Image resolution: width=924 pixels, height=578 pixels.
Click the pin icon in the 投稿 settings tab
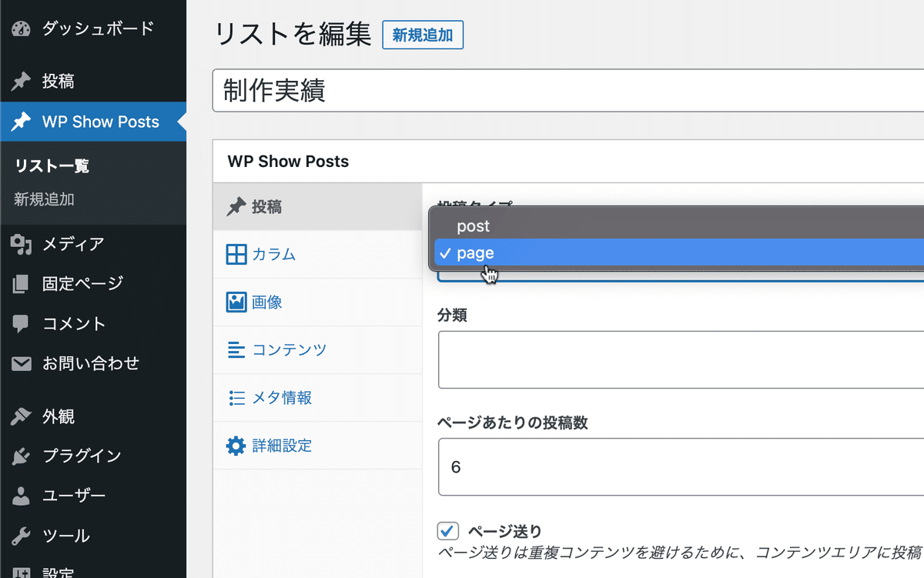click(x=236, y=207)
